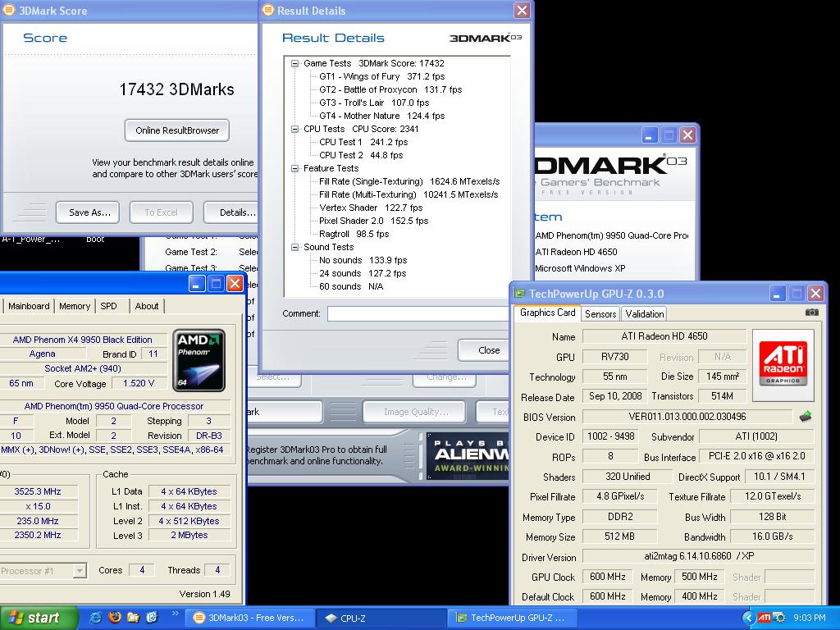Select the No sounds result row
This screenshot has width=840, height=630.
[363, 260]
